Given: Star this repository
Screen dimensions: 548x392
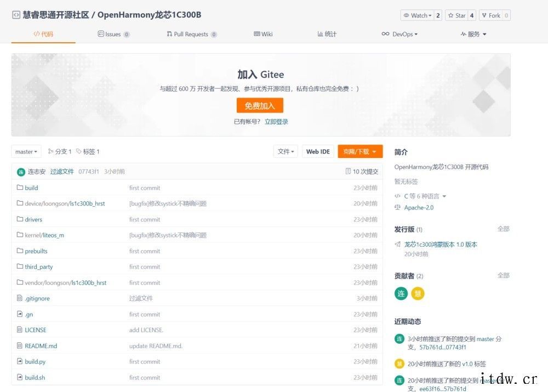Looking at the screenshot, I should pos(456,15).
